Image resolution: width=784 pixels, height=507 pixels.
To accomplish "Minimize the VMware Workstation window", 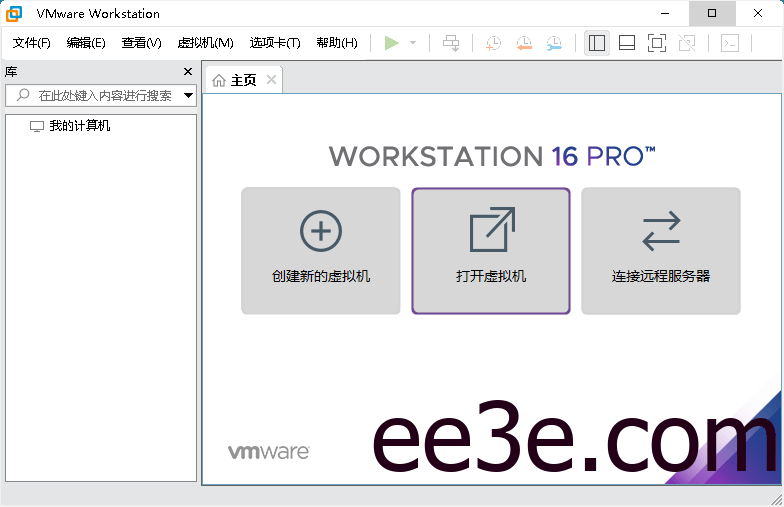I will pos(665,14).
